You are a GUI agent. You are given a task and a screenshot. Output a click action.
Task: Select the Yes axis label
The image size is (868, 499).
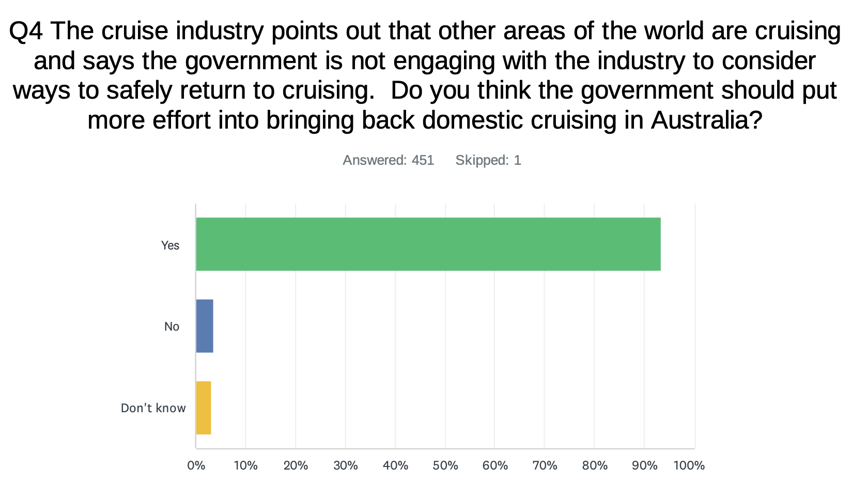[170, 245]
